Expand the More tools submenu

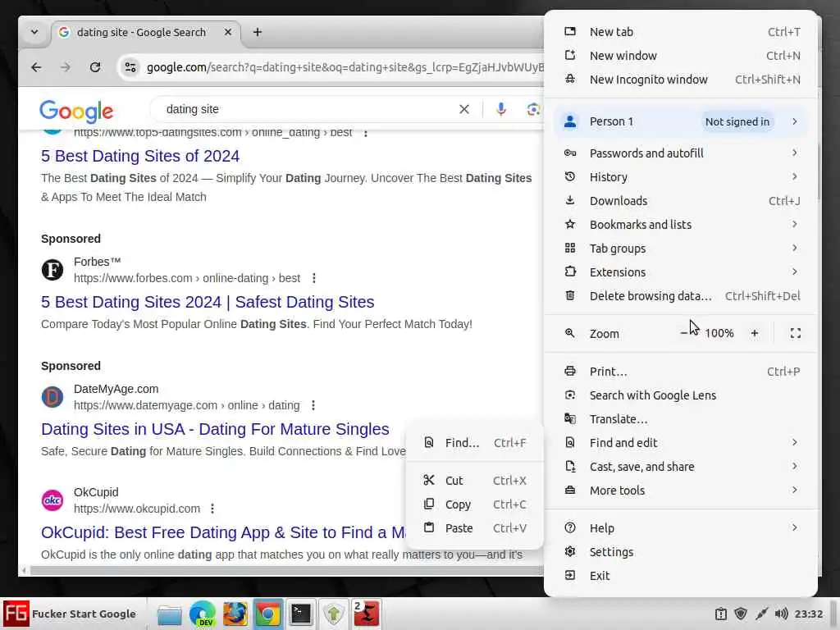click(x=682, y=491)
